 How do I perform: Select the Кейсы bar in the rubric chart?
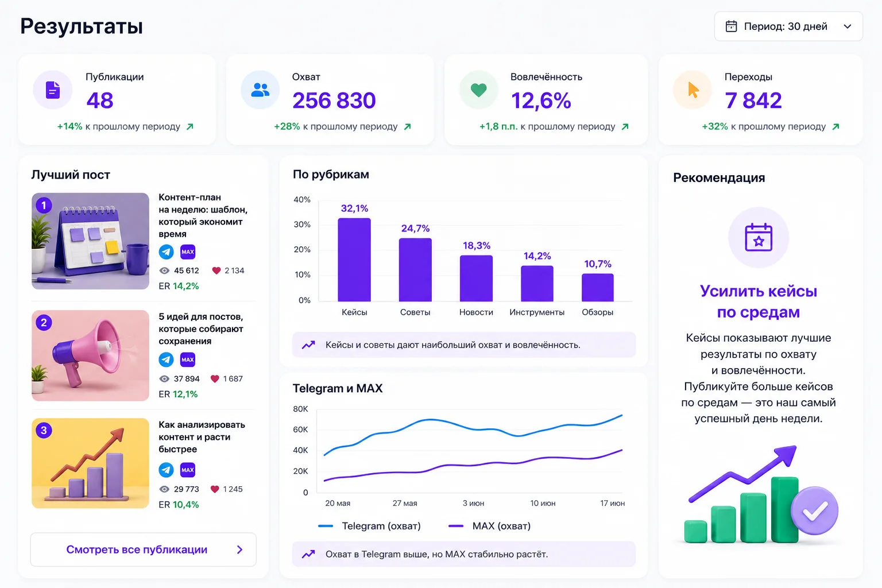tap(354, 260)
